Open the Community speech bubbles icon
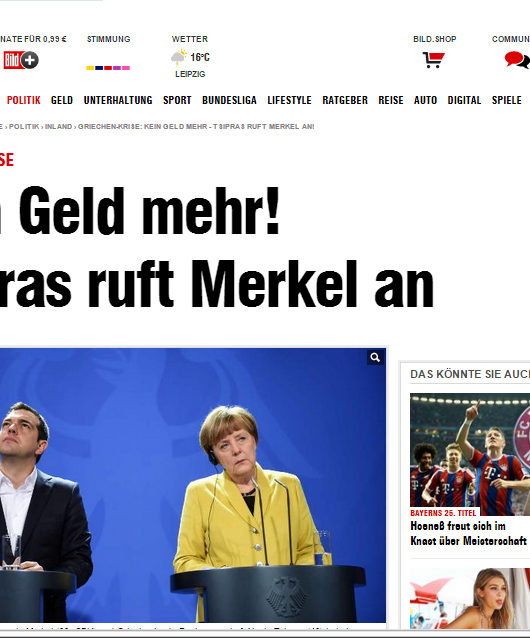The image size is (530, 638). [517, 59]
